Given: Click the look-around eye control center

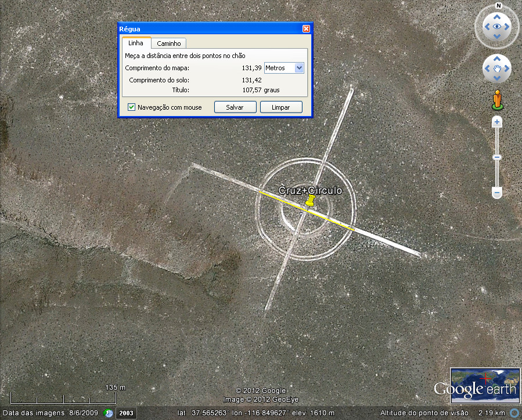Looking at the screenshot, I should coord(497,27).
